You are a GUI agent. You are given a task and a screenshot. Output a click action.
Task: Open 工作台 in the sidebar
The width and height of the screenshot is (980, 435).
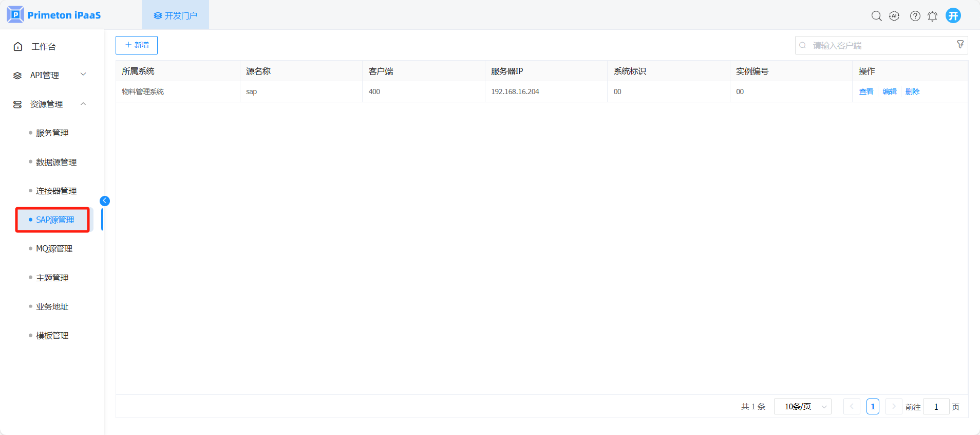point(43,47)
